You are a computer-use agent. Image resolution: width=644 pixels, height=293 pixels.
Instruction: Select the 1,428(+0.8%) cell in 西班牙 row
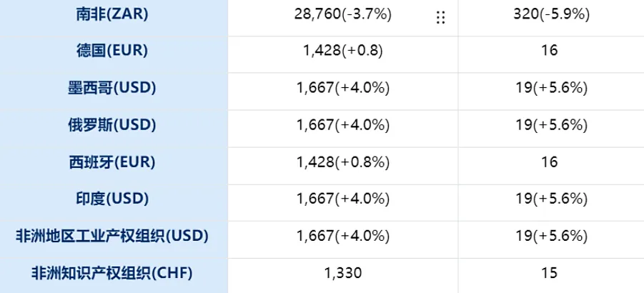(x=343, y=162)
